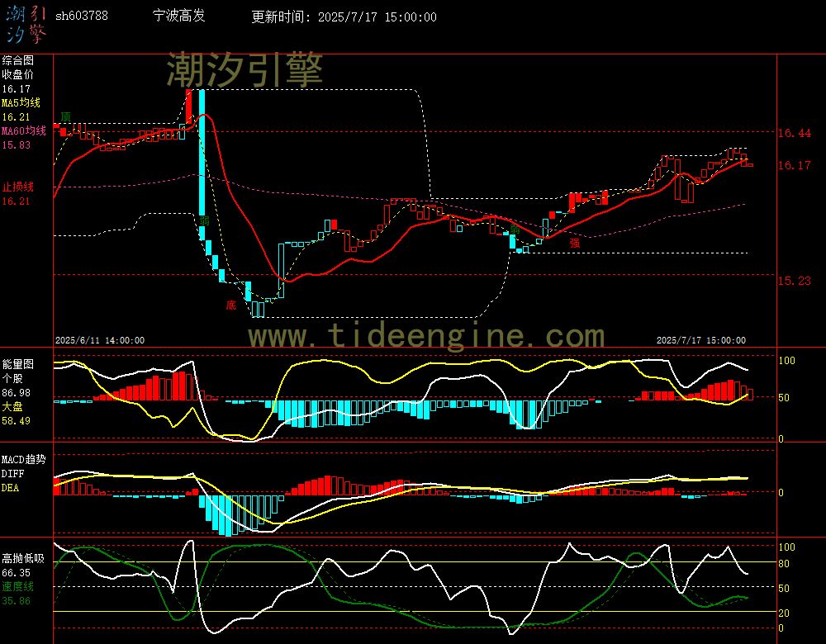Click the 16.17 price label on right axis
826x644 pixels.
[x=795, y=165]
